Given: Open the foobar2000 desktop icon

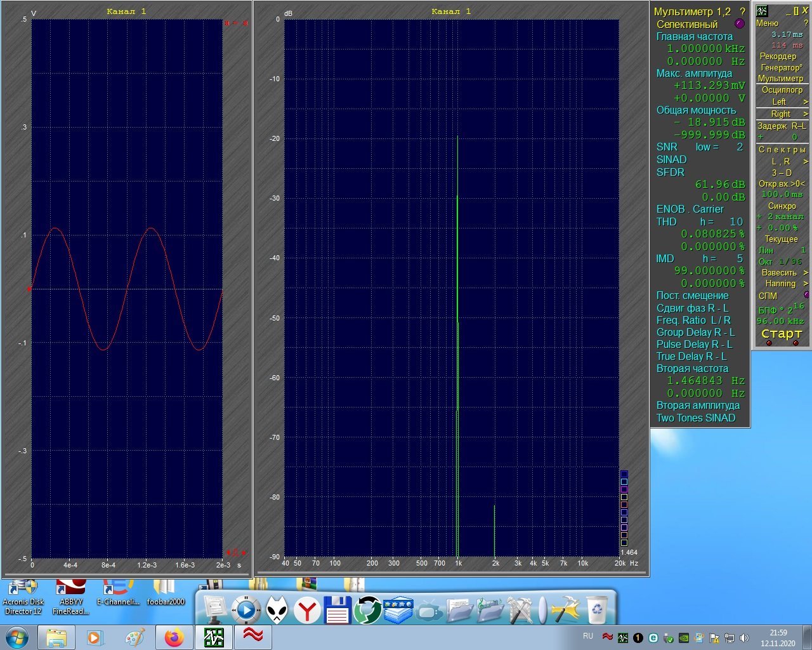Looking at the screenshot, I should tap(166, 593).
